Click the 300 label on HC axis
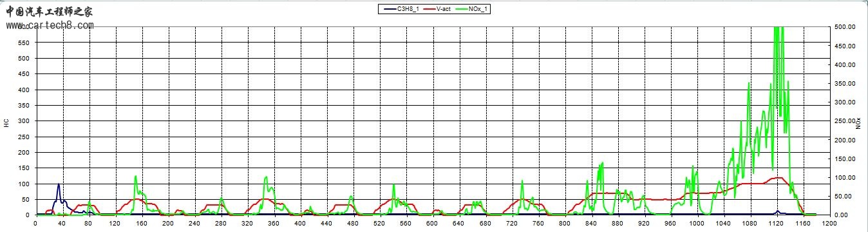The width and height of the screenshot is (868, 232). 24,121
